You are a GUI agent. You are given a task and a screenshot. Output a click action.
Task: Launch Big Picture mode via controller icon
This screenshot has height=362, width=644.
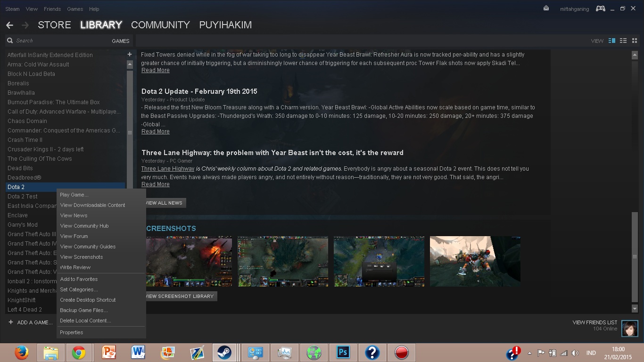(x=600, y=8)
